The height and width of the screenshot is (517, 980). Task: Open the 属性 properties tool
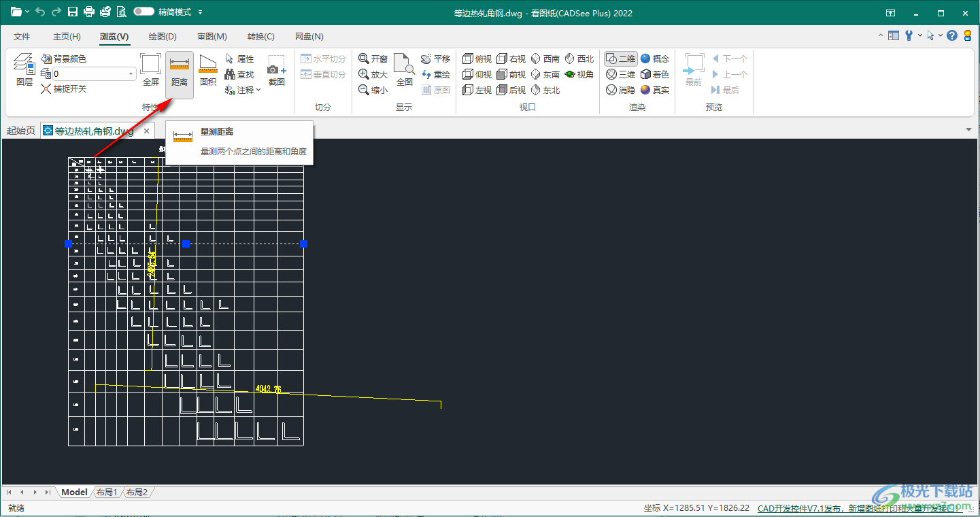(x=239, y=59)
